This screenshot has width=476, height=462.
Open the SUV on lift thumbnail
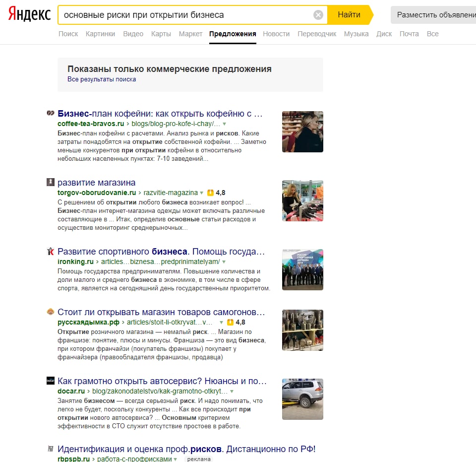coord(302,399)
